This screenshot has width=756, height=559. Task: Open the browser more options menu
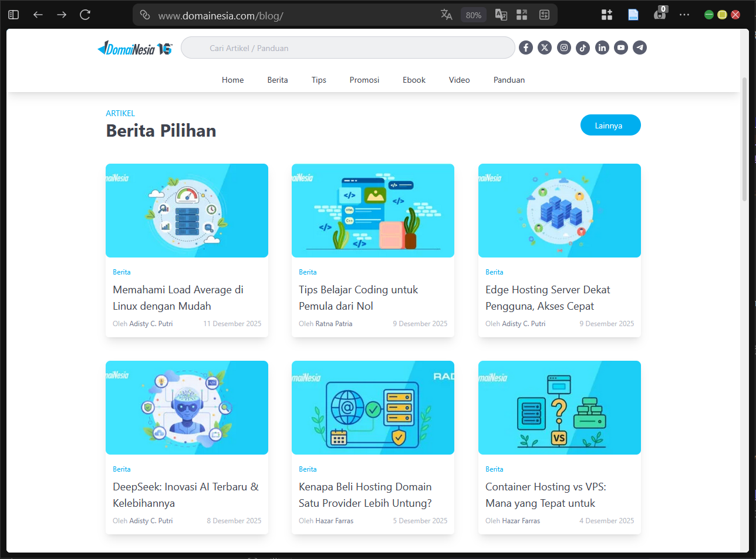tap(684, 15)
